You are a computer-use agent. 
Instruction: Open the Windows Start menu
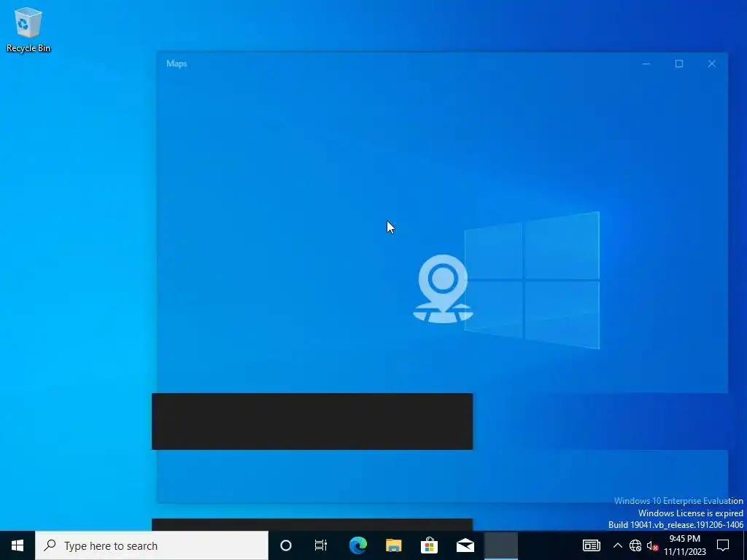click(18, 545)
